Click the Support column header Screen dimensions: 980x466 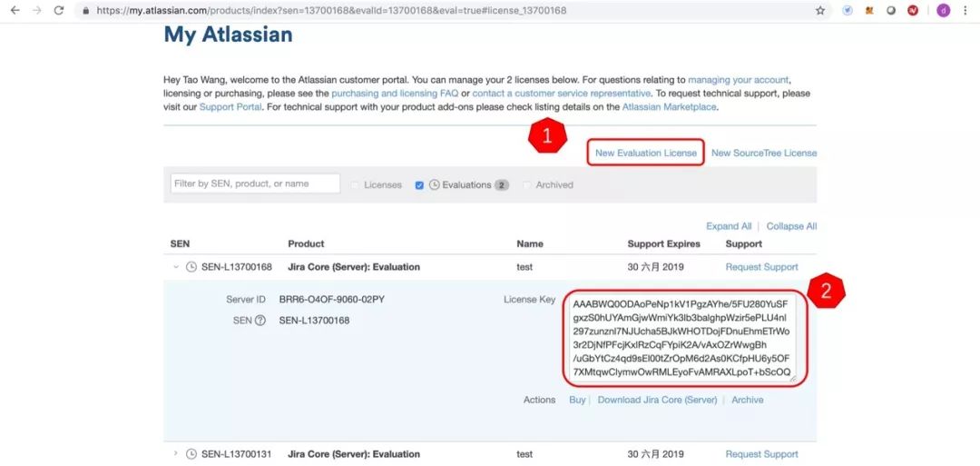(x=744, y=244)
